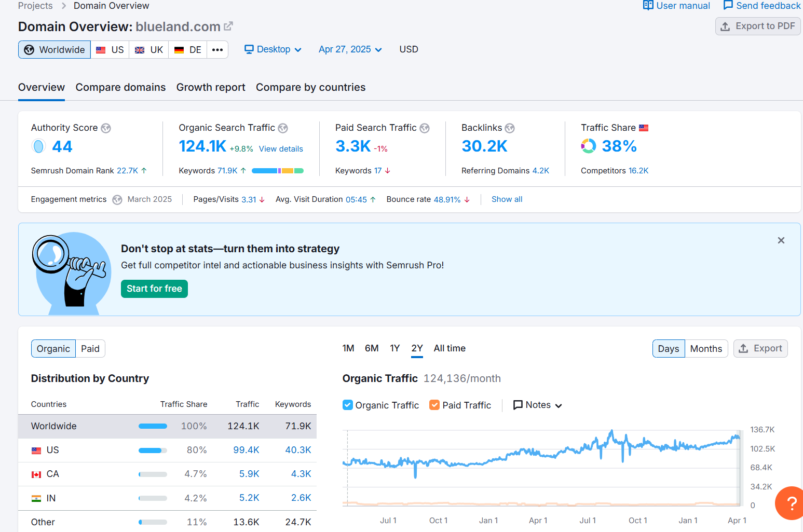Click the Authority Score globe info icon
803x532 pixels.
coord(106,128)
